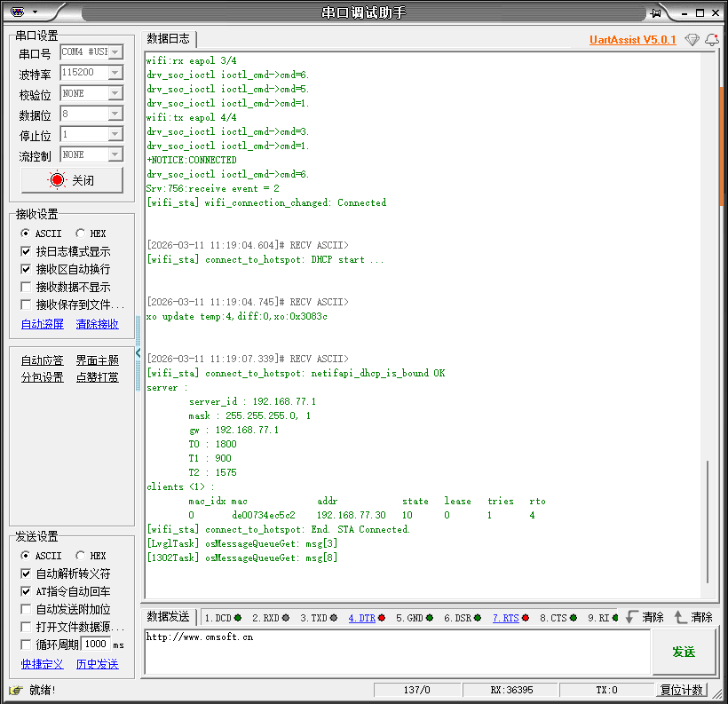Click the TXD signal indicator light
The width and height of the screenshot is (728, 704).
click(333, 618)
